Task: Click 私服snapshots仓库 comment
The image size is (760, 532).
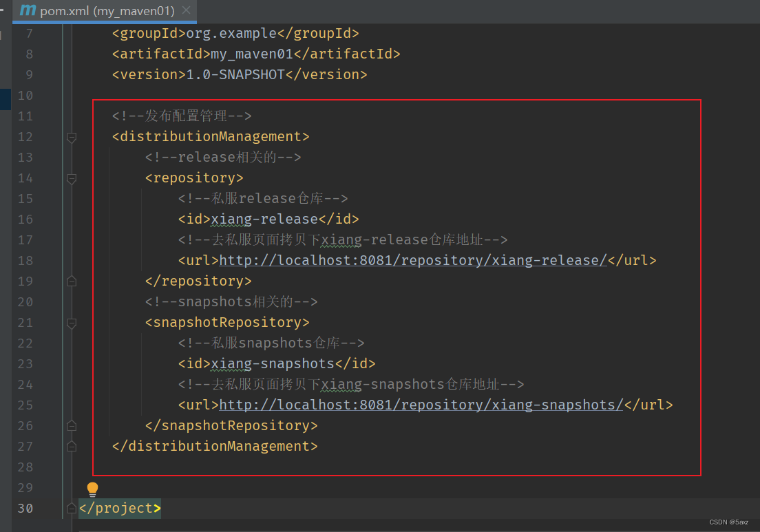Action: tap(271, 343)
